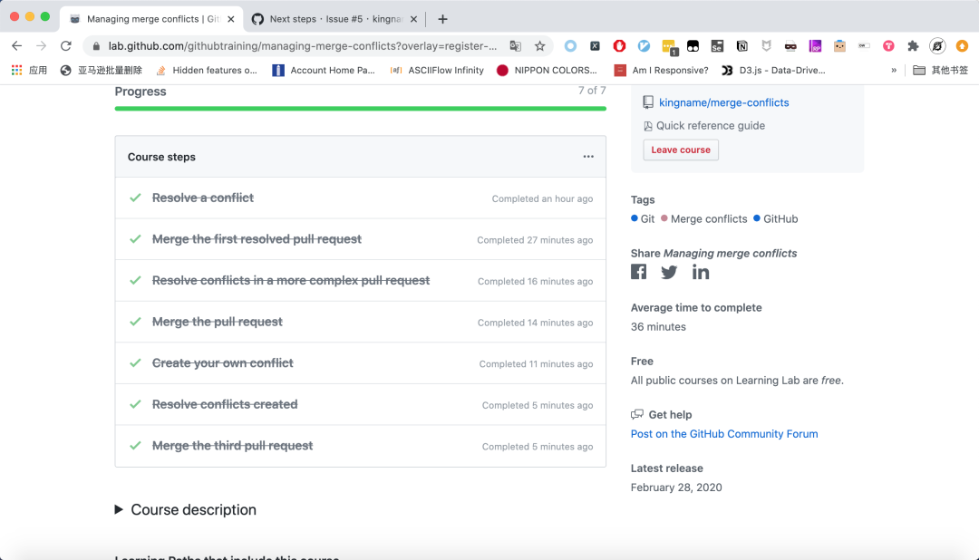Click the orange Chrome update arrow

point(962,45)
